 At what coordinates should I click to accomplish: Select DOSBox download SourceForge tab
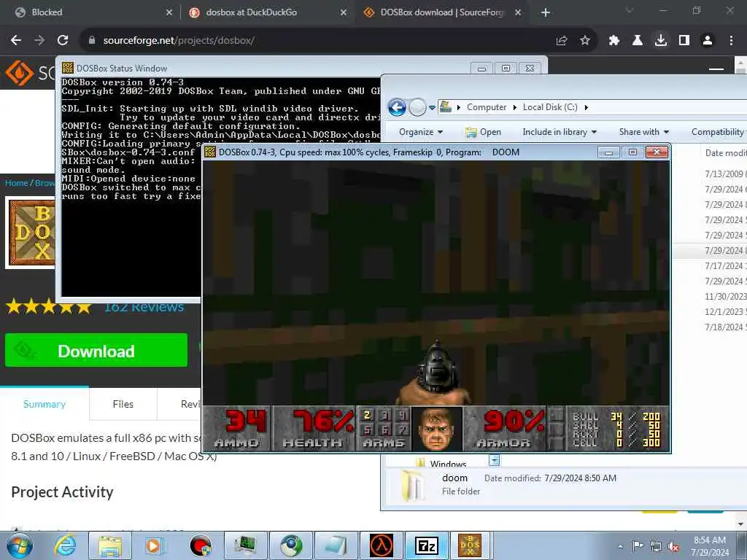point(441,12)
